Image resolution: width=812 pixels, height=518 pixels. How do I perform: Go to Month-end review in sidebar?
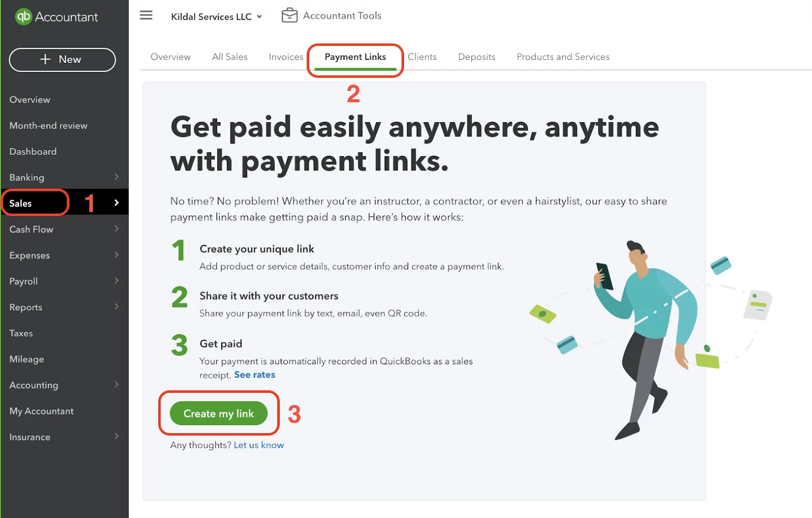[x=48, y=125]
